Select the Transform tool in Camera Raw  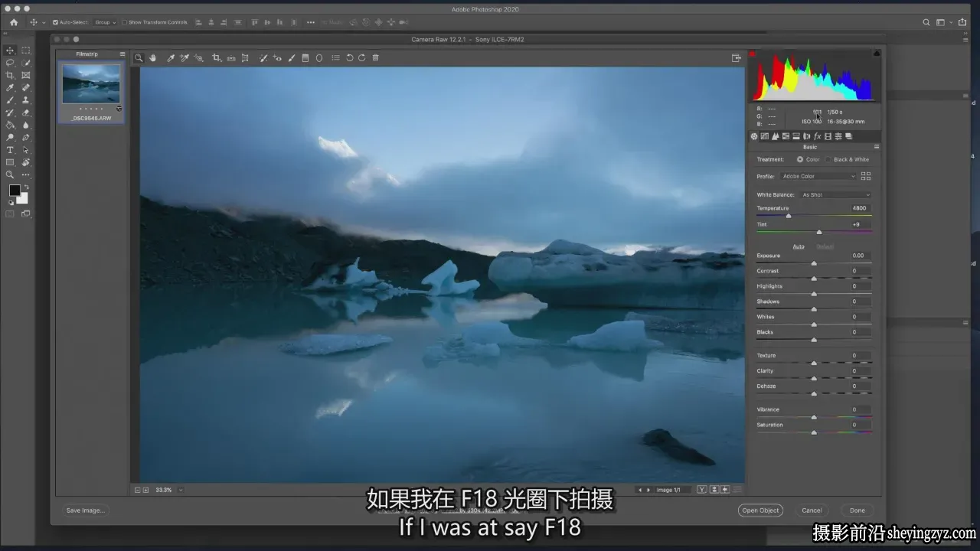tap(245, 58)
